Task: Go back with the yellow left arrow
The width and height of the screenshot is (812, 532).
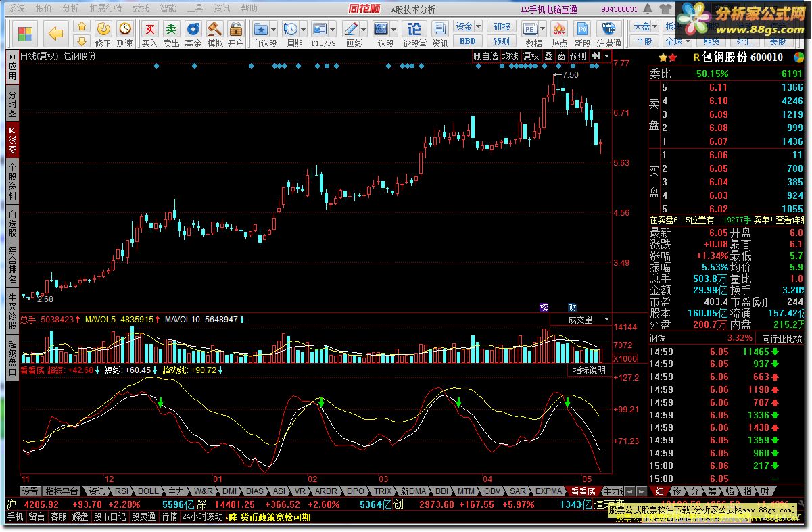Action: (55, 34)
